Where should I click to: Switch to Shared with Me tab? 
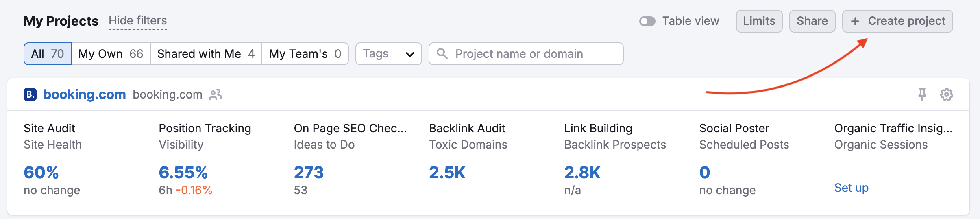pos(206,54)
